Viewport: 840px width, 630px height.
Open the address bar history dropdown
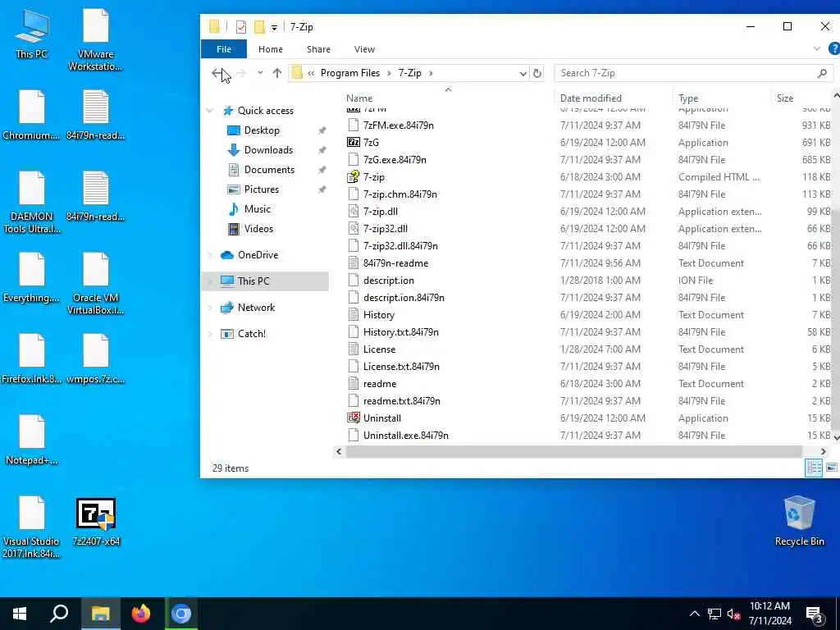pyautogui.click(x=523, y=73)
